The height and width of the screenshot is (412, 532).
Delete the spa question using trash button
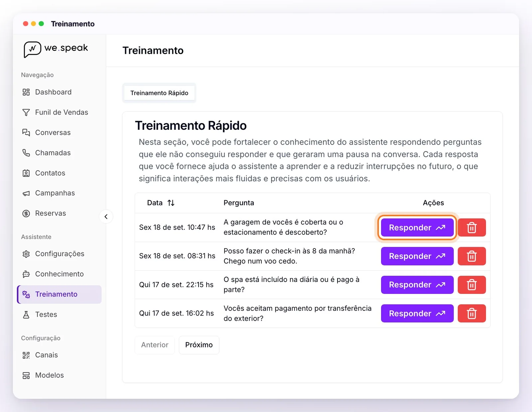pyautogui.click(x=471, y=285)
